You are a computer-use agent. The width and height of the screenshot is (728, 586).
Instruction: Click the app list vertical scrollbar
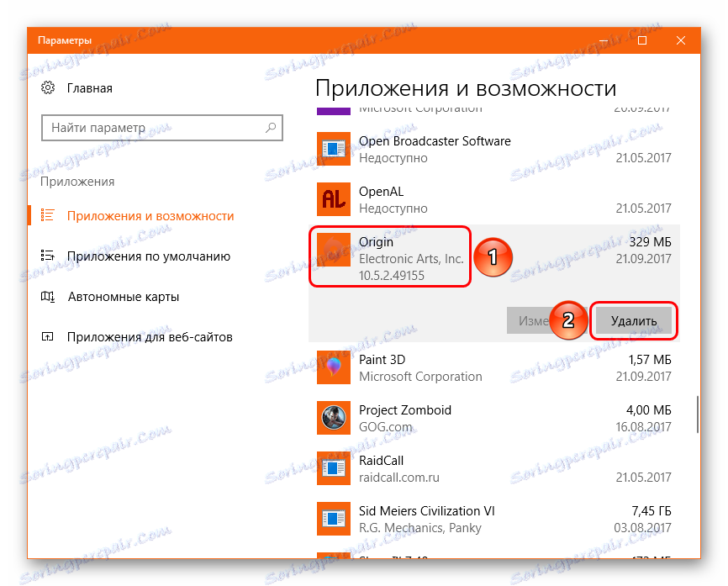pyautogui.click(x=698, y=414)
